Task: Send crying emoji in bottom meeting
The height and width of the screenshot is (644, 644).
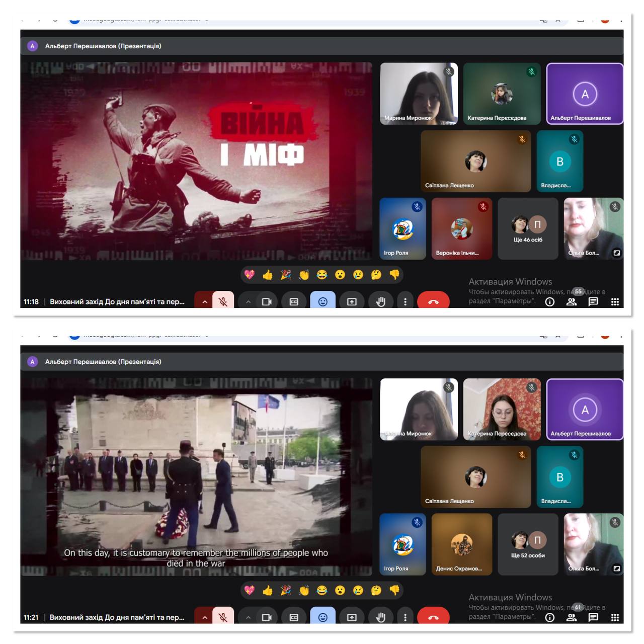Action: click(358, 590)
